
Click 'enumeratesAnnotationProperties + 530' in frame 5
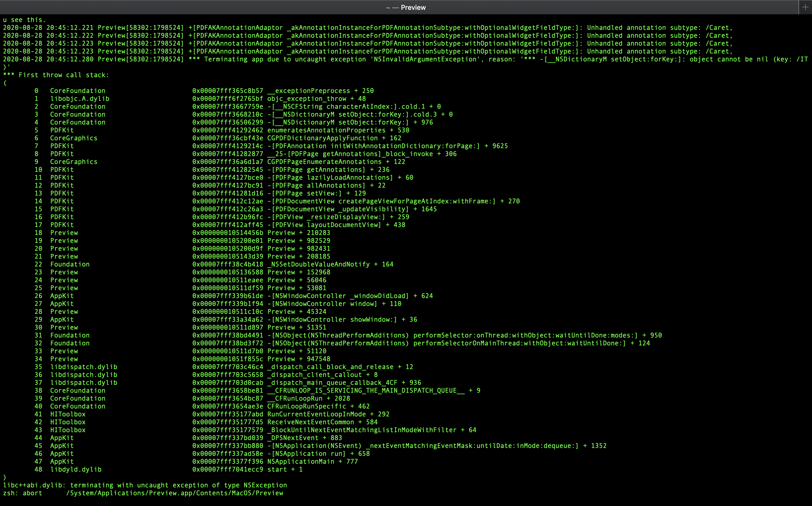click(x=338, y=130)
